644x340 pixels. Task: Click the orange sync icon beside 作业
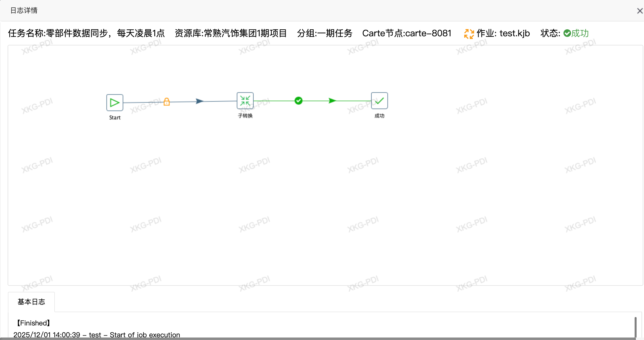[x=469, y=33]
